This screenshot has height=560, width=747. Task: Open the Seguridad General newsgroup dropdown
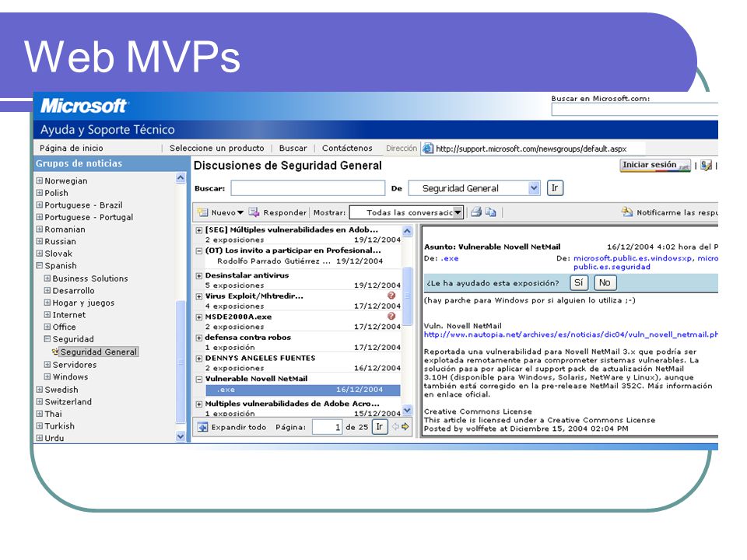(534, 188)
